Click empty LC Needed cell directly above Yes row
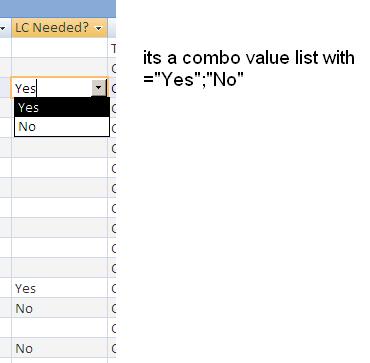370x363 pixels. coord(59,268)
